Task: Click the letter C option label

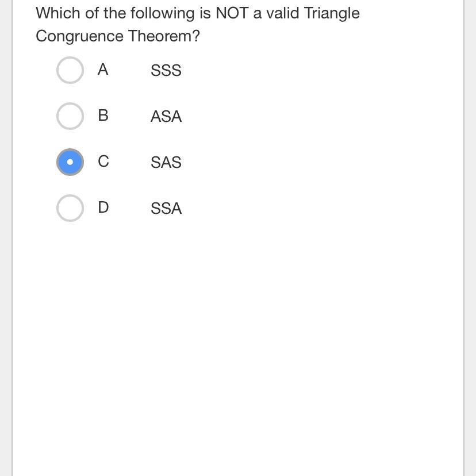Action: pos(103,161)
